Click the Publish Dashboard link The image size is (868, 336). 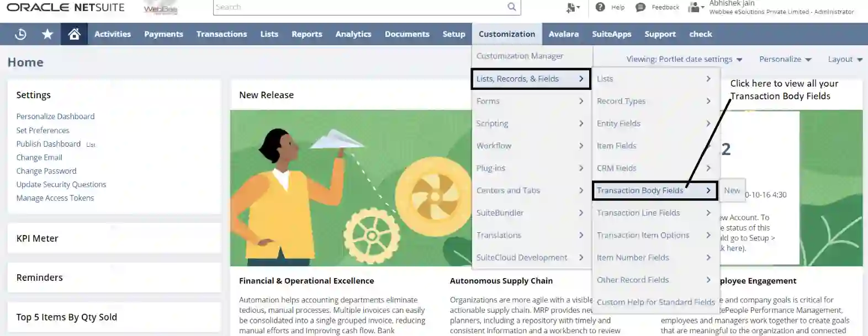click(48, 144)
